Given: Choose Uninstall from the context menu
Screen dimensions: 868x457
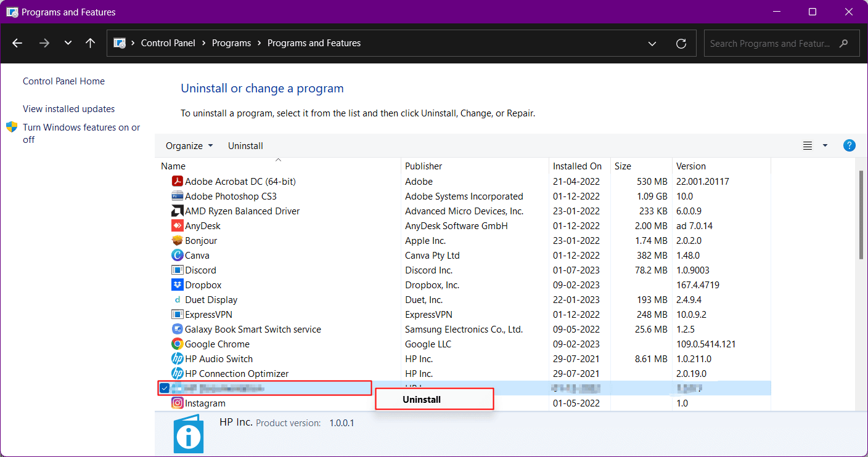Looking at the screenshot, I should [435, 399].
